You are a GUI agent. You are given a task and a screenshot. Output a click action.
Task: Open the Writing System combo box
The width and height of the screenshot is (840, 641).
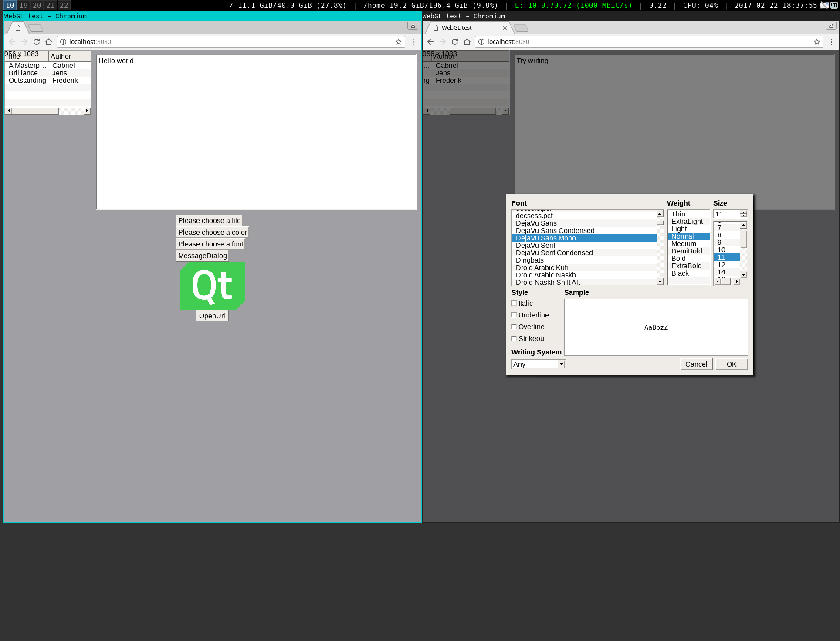point(538,364)
